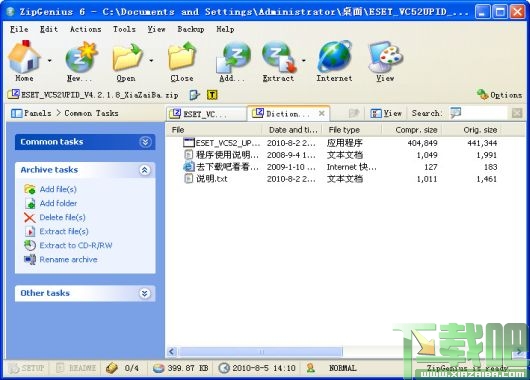
Task: Open the Tools menu
Action: (x=124, y=29)
